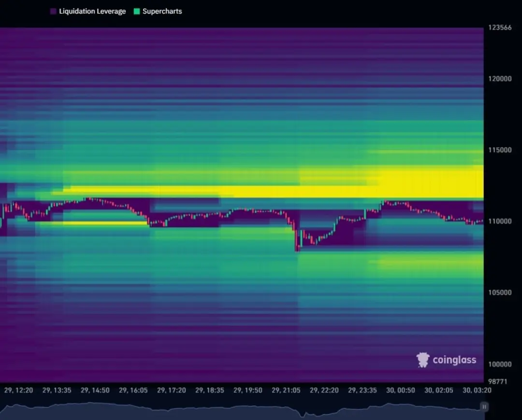
Task: Click the time range overview area chart
Action: tap(242, 410)
